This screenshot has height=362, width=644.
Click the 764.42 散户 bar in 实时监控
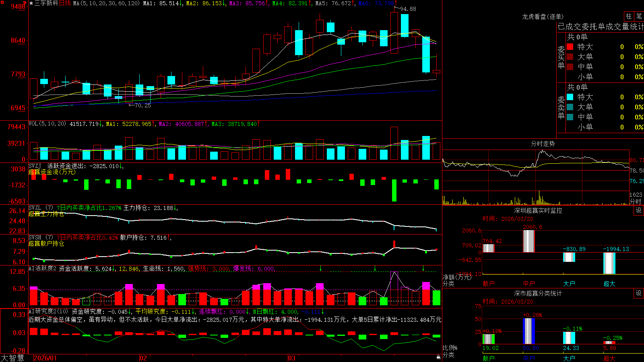489,248
